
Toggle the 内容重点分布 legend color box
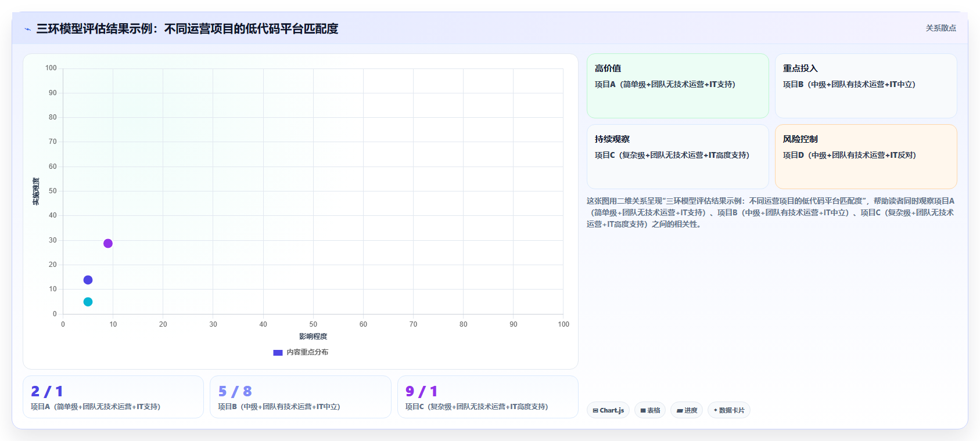click(x=278, y=352)
